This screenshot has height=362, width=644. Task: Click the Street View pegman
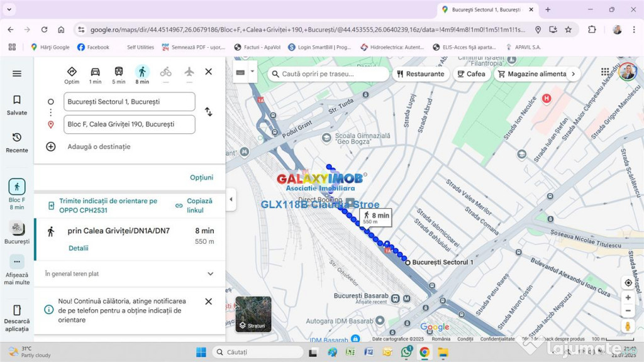[628, 326]
